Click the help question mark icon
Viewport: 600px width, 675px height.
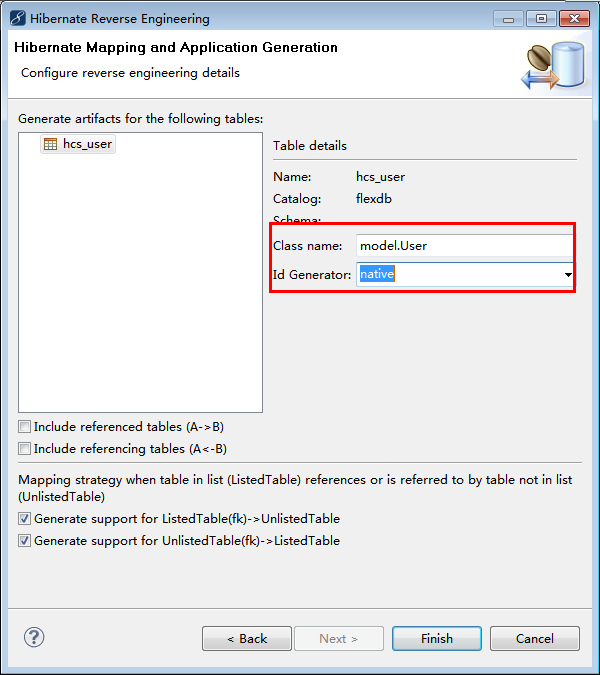point(34,638)
